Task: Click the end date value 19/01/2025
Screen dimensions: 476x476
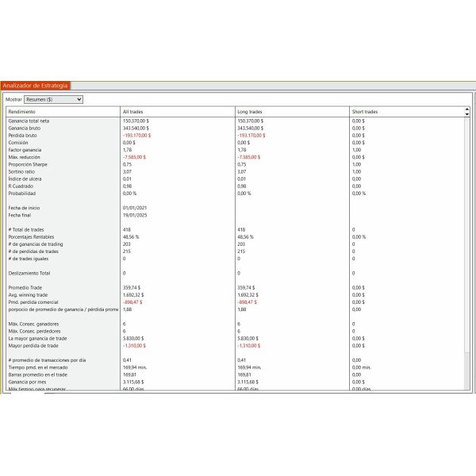Action: [x=135, y=215]
